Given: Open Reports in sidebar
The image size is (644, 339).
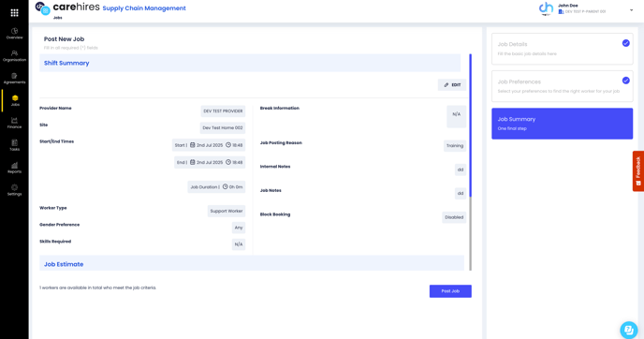Looking at the screenshot, I should 14,168.
